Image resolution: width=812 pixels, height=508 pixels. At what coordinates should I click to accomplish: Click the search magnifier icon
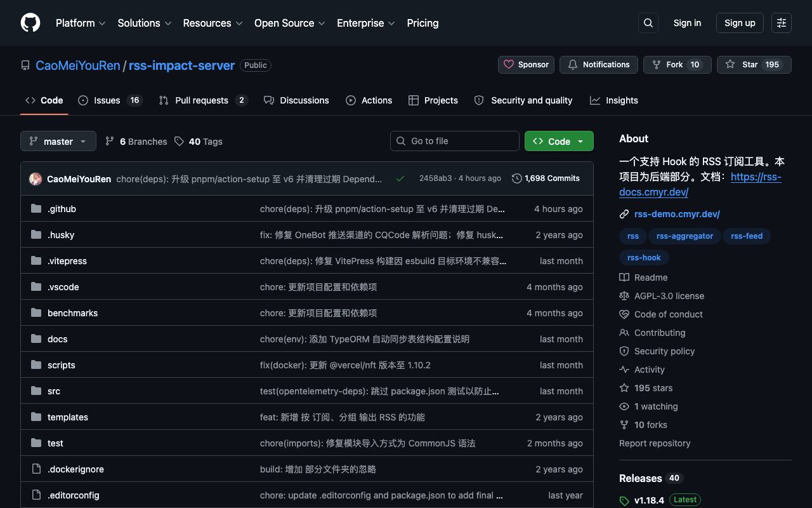(x=648, y=23)
